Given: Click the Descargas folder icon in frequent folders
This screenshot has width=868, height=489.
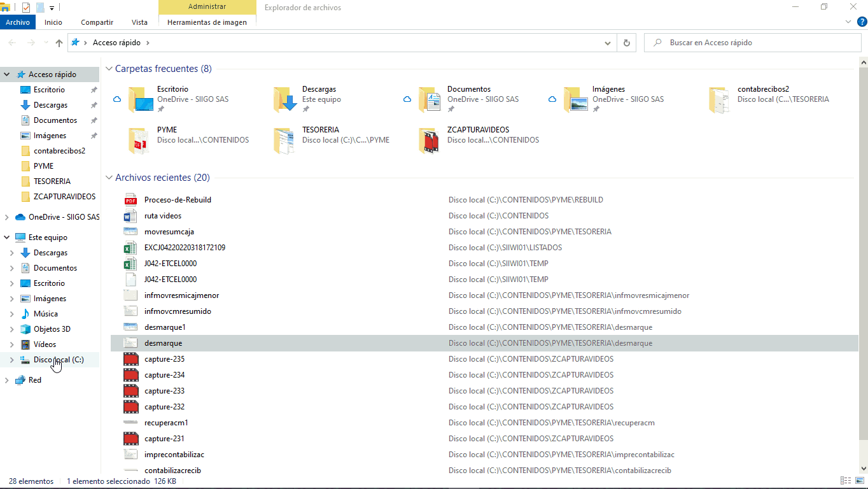Looking at the screenshot, I should point(286,100).
